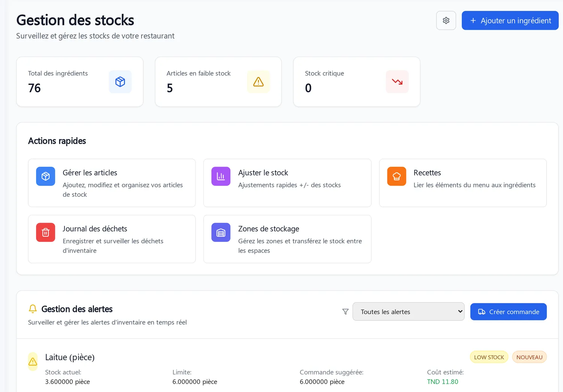
Task: Click the blue box icon in Total des ingrédients
Action: (x=120, y=81)
